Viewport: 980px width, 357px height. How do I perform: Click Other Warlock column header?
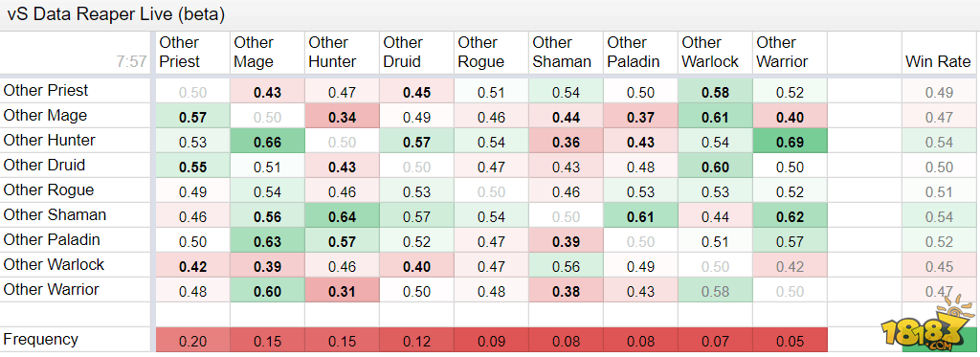pyautogui.click(x=715, y=53)
